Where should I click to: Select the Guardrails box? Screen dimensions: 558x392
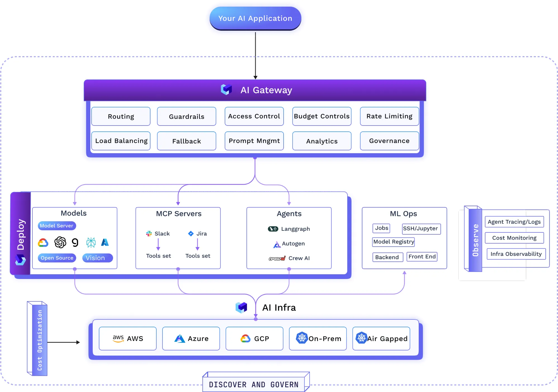click(x=186, y=116)
